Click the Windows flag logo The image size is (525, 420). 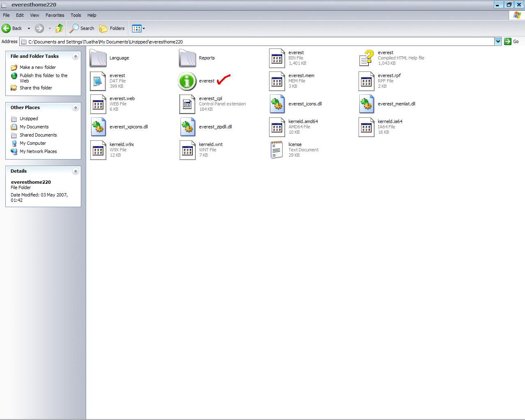[517, 15]
